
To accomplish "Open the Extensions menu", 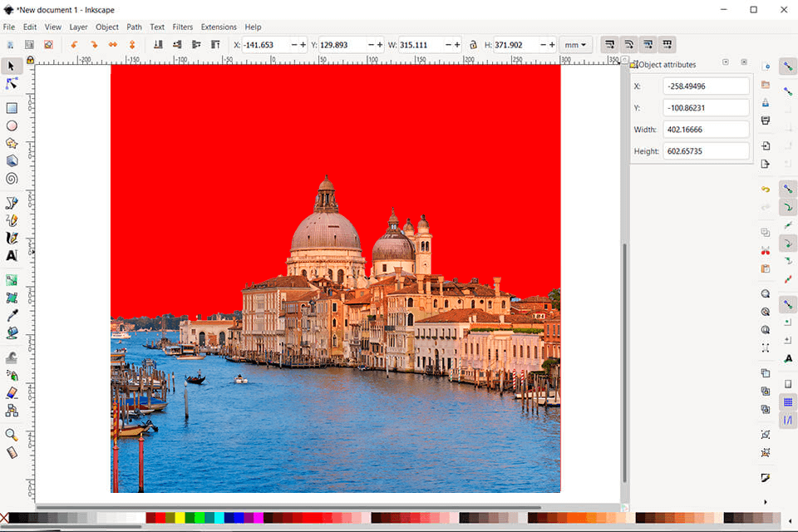I will tap(219, 27).
